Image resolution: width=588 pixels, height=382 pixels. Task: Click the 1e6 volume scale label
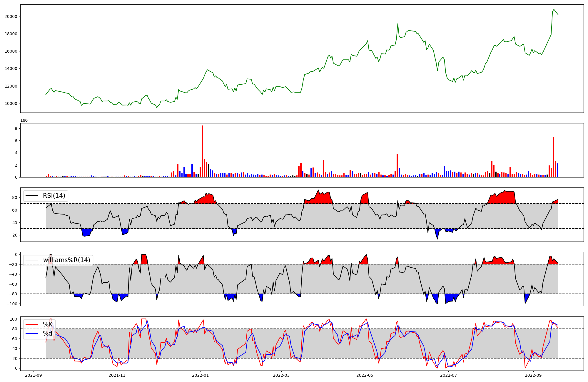(24, 120)
